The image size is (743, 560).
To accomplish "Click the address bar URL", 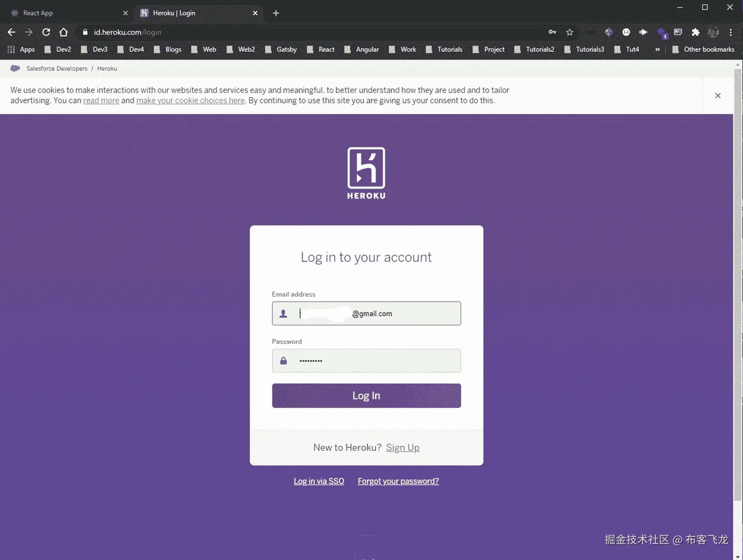I will click(x=128, y=32).
